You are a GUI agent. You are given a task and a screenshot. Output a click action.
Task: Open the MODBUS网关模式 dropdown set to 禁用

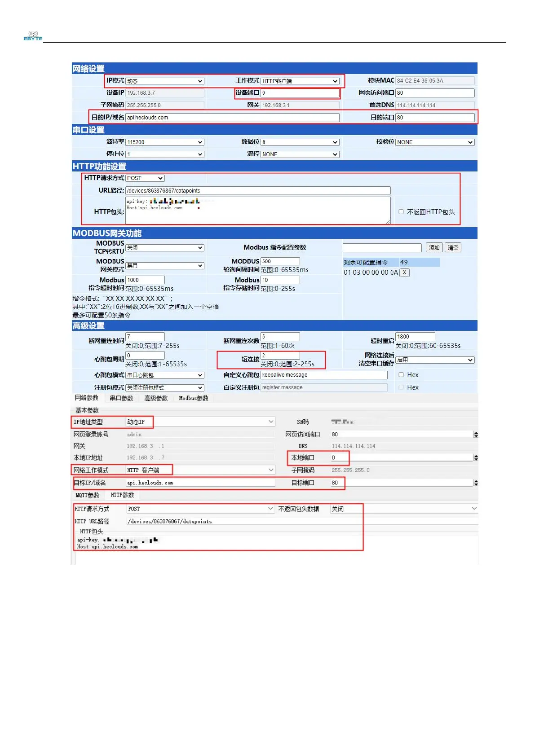[x=164, y=266]
